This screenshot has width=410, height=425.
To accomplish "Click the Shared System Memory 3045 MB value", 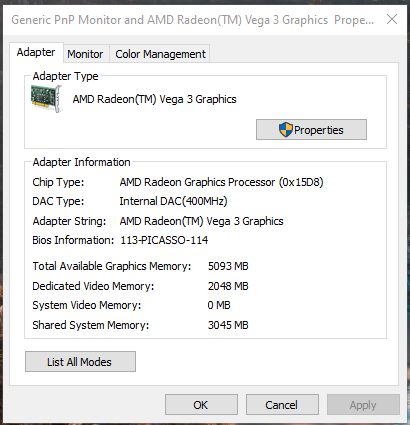I will point(228,325).
